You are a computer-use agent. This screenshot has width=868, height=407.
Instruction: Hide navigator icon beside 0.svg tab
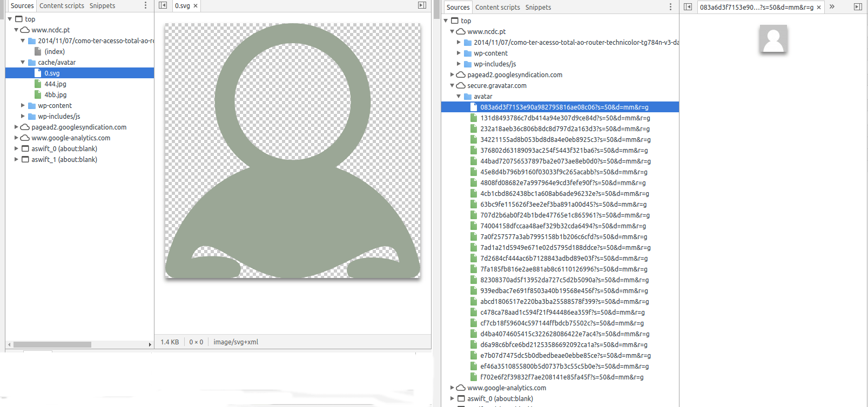(163, 5)
